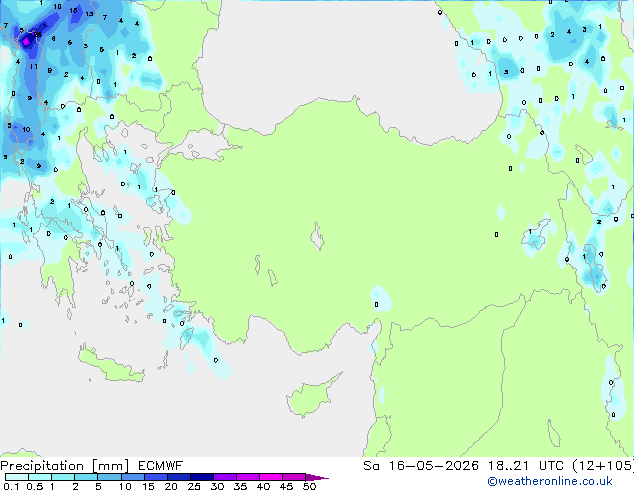Click the 5–10 mm legend swatch
Viewport: 634px width, 490px height.
(x=109, y=477)
